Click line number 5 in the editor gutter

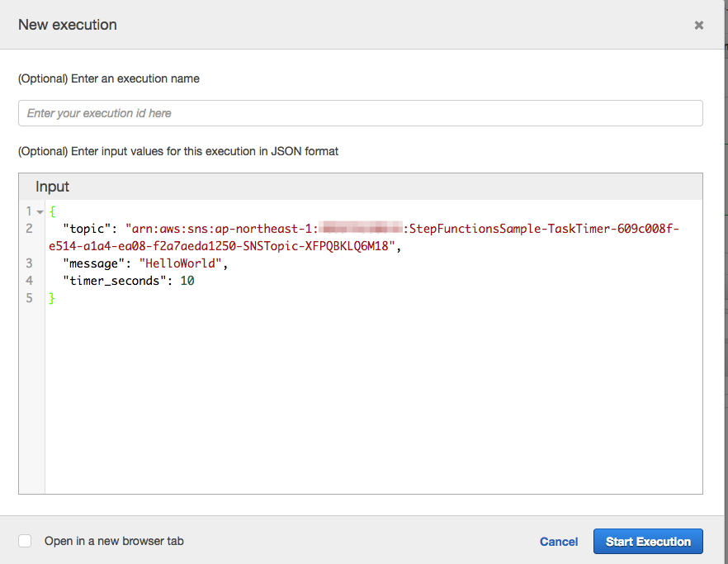pos(29,297)
